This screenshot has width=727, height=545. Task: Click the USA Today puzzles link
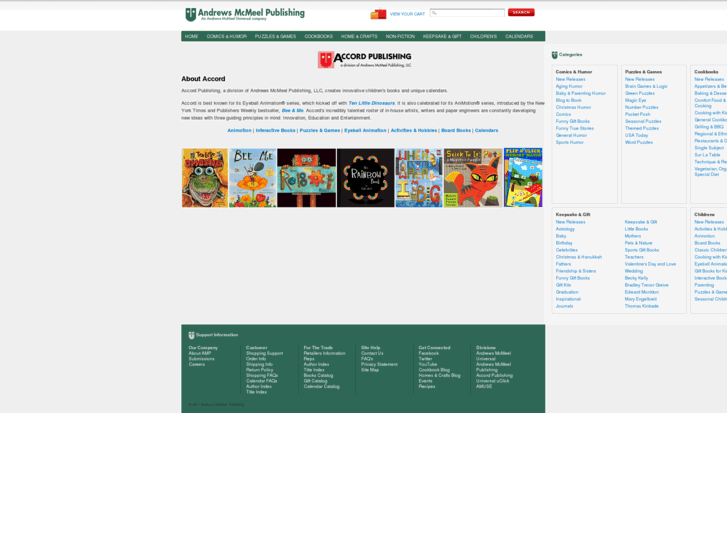636,135
